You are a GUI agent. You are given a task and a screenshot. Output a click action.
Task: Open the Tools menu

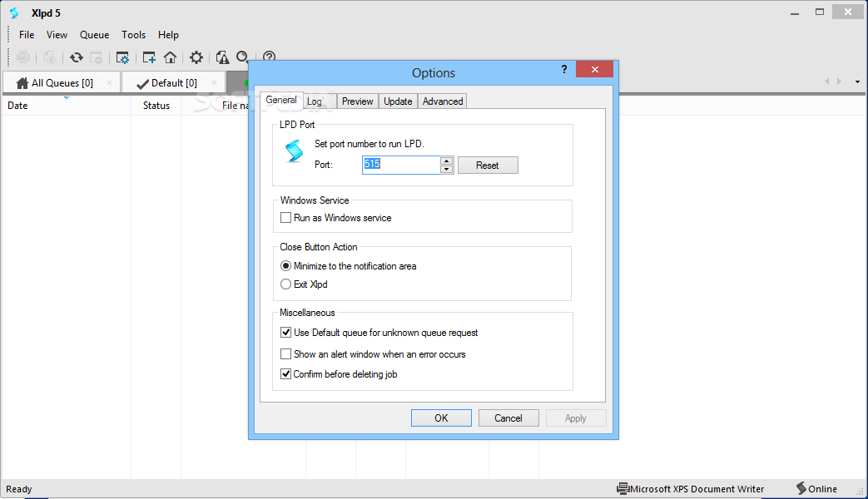(133, 35)
